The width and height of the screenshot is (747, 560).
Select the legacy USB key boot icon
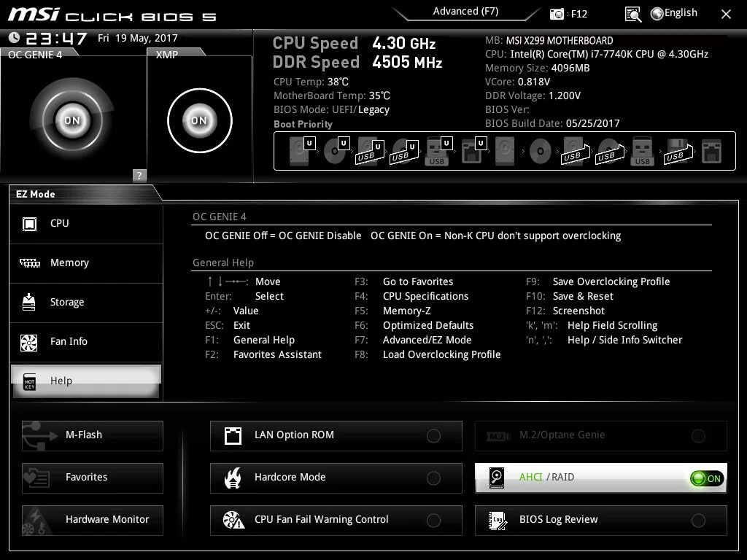[643, 151]
